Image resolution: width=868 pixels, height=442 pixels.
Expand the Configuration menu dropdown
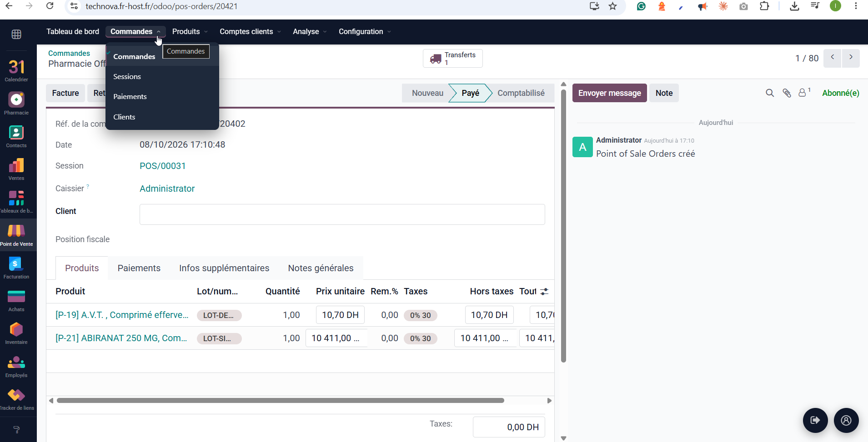coord(365,31)
